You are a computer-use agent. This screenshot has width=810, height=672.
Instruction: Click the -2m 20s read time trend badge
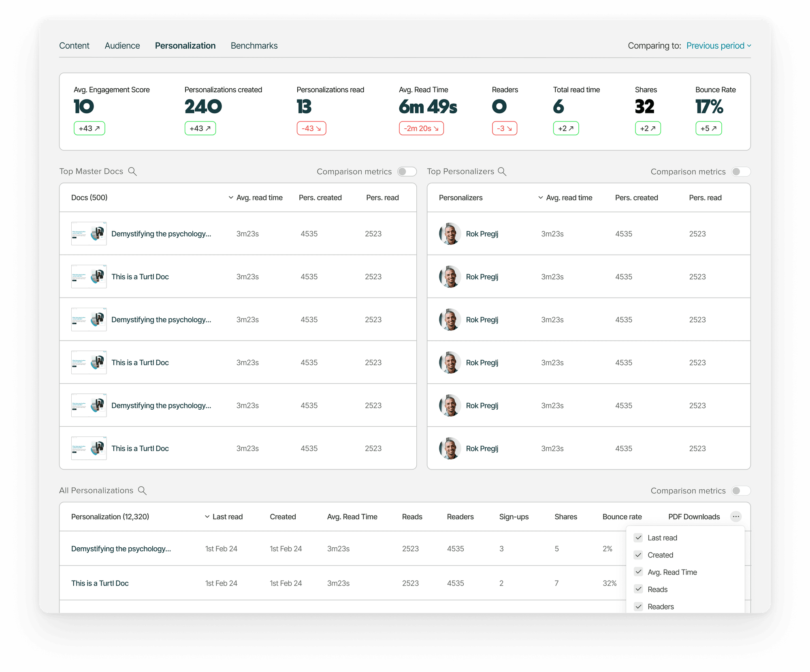pyautogui.click(x=421, y=128)
